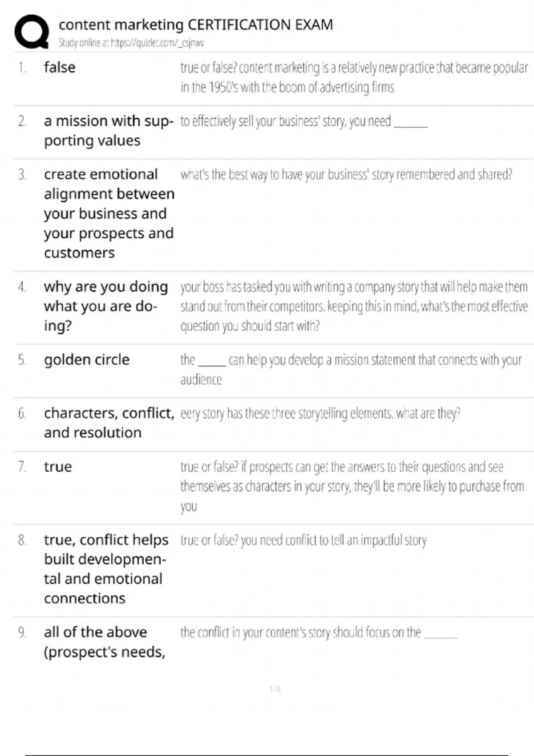Screen dimensions: 534x756
Task: Select 'characters, conflict, and resolution' answer
Action: (109, 423)
